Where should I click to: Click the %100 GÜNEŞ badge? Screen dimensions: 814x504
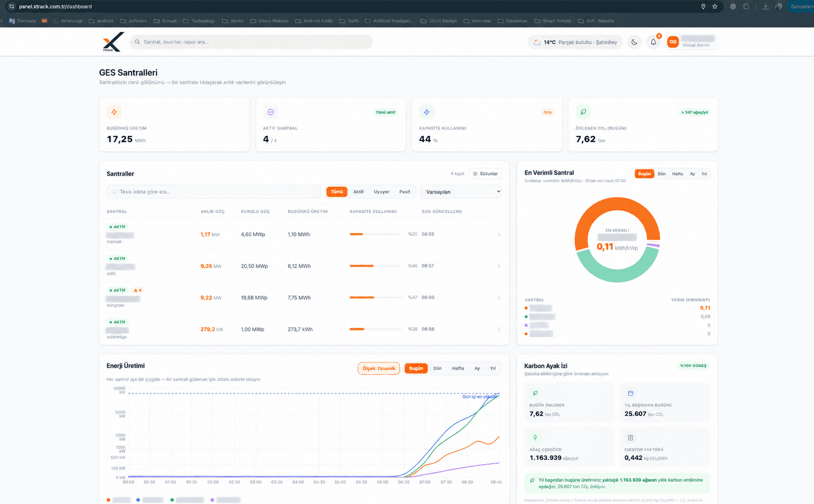(x=693, y=366)
